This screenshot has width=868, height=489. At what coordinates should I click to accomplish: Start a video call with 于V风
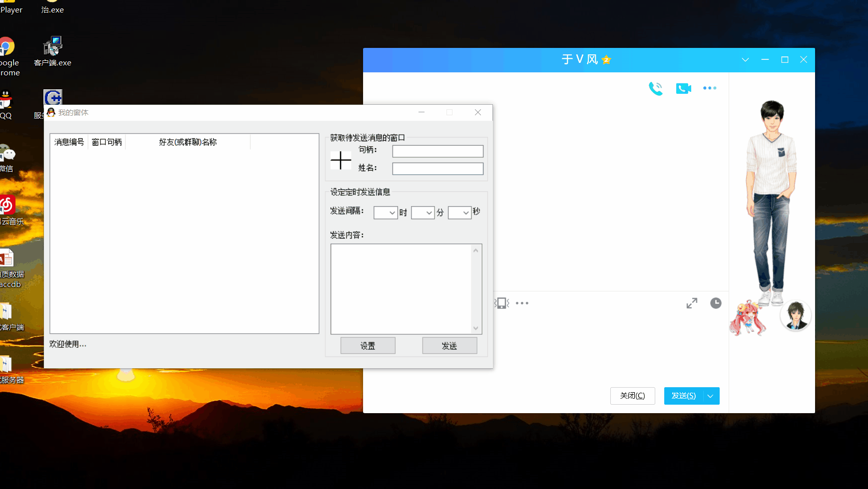(683, 88)
